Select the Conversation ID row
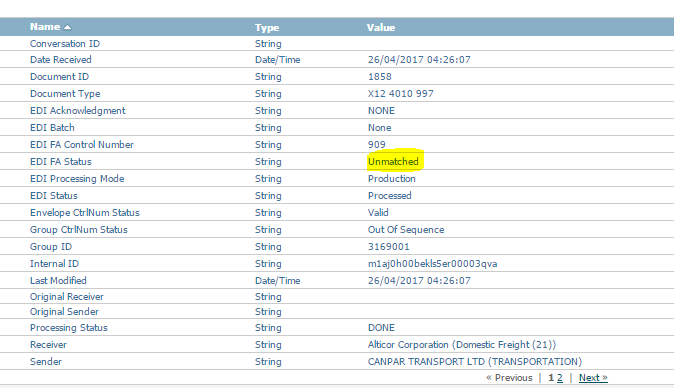The height and width of the screenshot is (388, 674). click(337, 43)
